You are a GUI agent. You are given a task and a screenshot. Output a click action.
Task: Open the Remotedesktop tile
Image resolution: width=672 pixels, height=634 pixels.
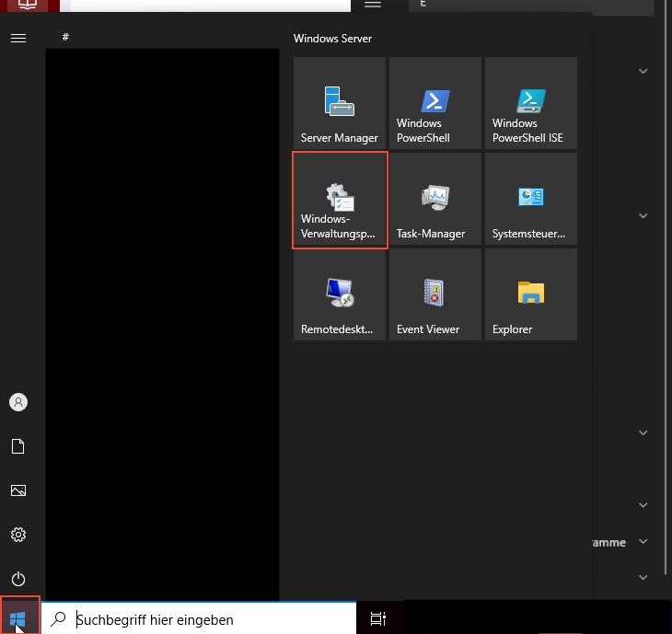click(x=340, y=294)
